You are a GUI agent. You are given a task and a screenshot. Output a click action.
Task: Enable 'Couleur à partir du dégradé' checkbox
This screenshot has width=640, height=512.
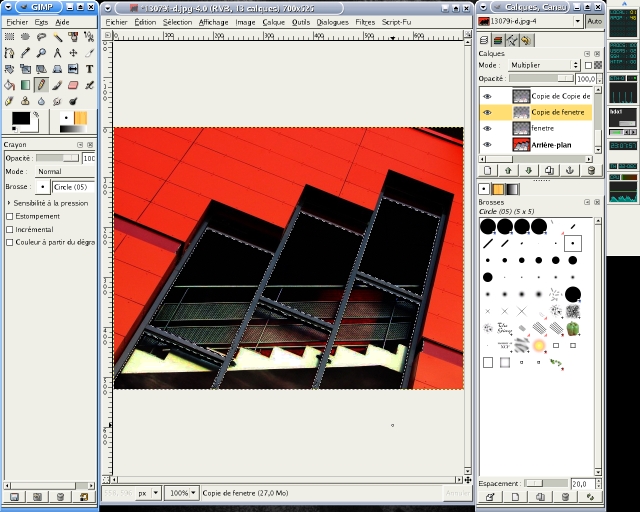[x=10, y=243]
